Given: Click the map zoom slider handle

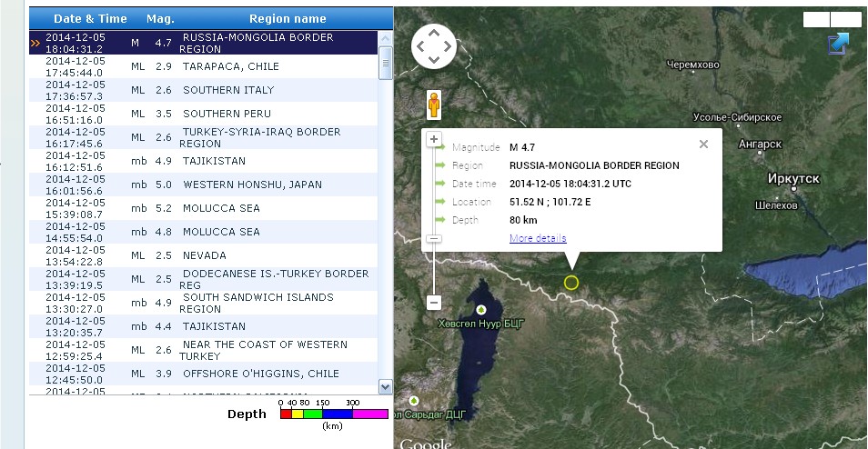Looking at the screenshot, I should pos(434,239).
